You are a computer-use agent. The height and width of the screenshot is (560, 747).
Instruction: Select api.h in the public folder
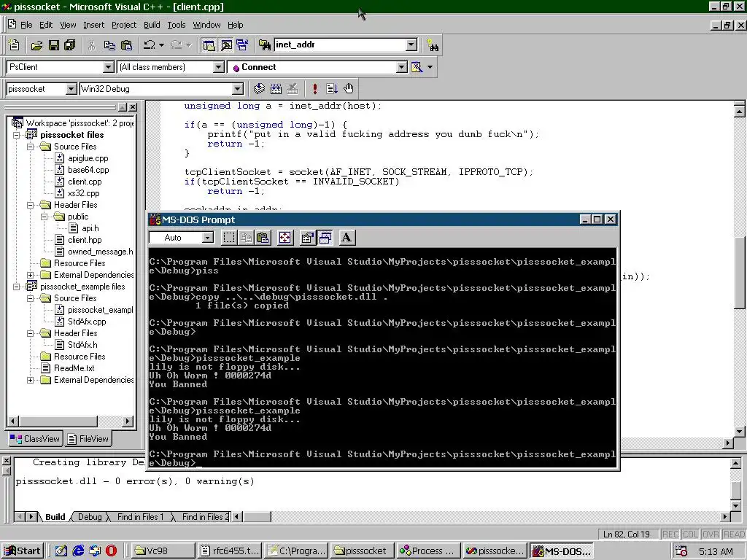pyautogui.click(x=90, y=228)
